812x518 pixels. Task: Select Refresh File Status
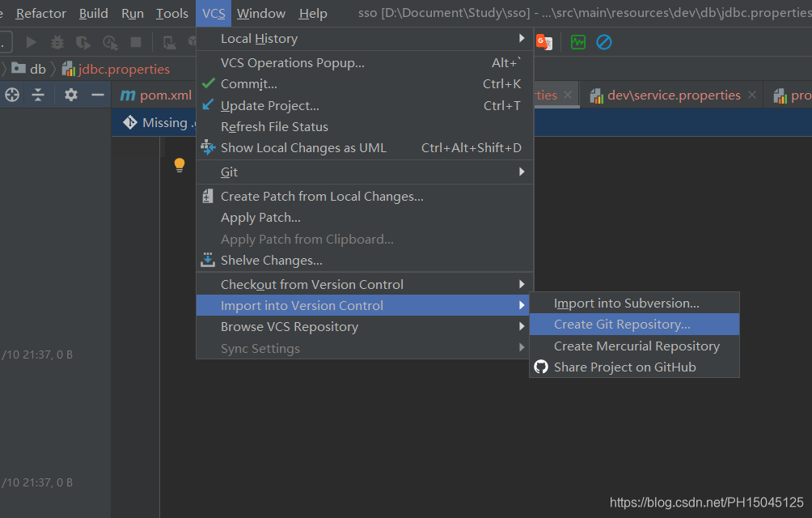(365, 127)
